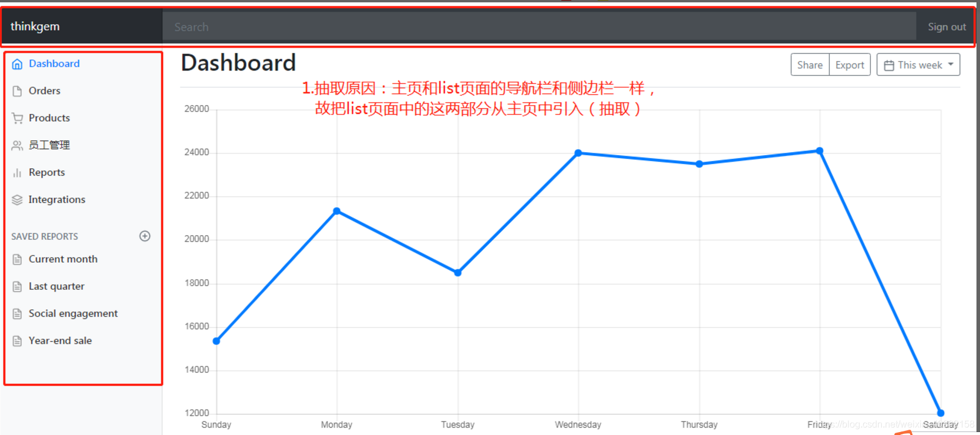Click the document icon beside Current month

coord(17,259)
